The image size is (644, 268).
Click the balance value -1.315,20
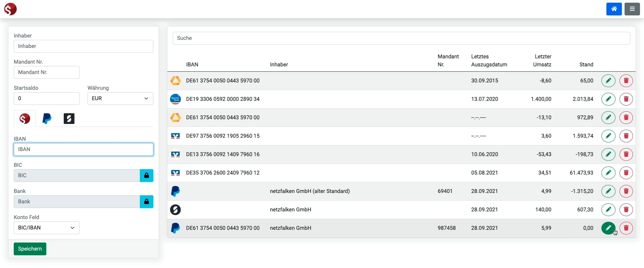tap(582, 191)
